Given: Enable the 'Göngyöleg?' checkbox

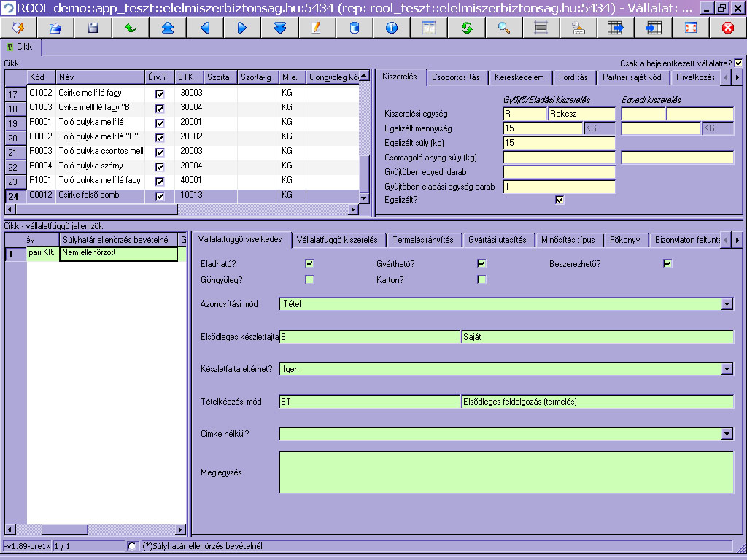Looking at the screenshot, I should pyautogui.click(x=310, y=279).
